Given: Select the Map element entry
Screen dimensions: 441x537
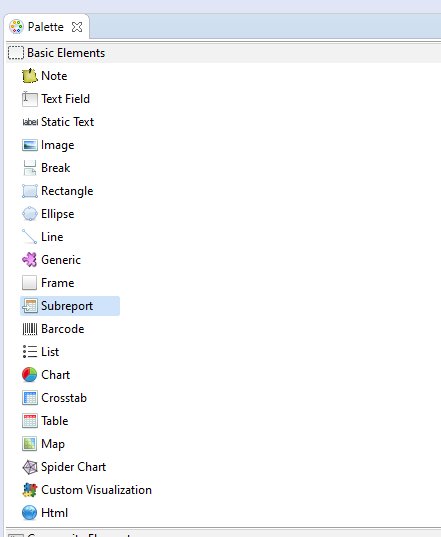Looking at the screenshot, I should [43, 444].
